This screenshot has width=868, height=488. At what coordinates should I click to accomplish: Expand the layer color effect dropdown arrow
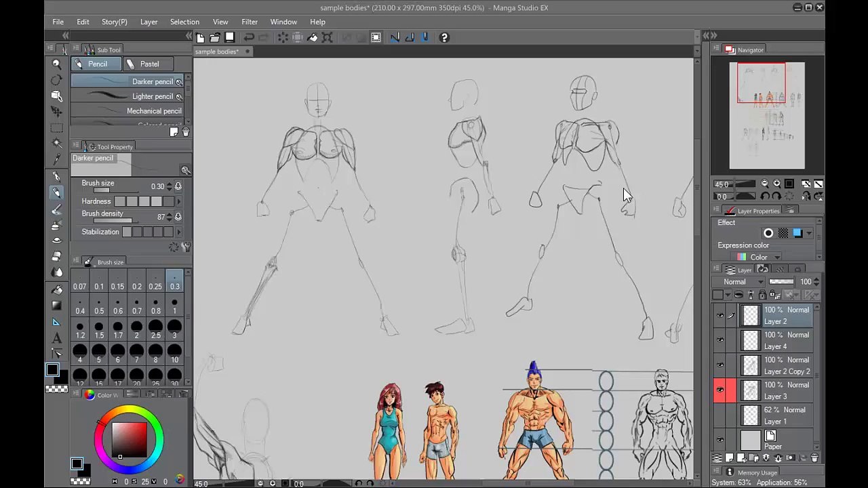(x=808, y=233)
